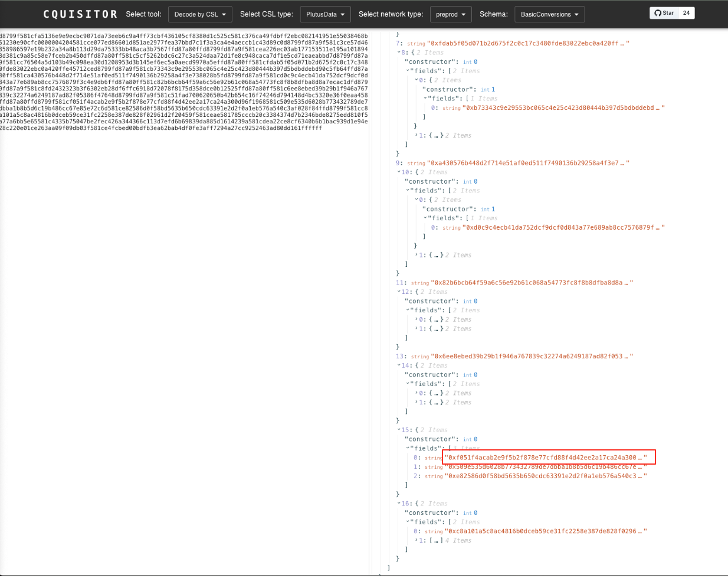Collapse tree node 14 with chevron
The width and height of the screenshot is (728, 578).
(x=399, y=365)
